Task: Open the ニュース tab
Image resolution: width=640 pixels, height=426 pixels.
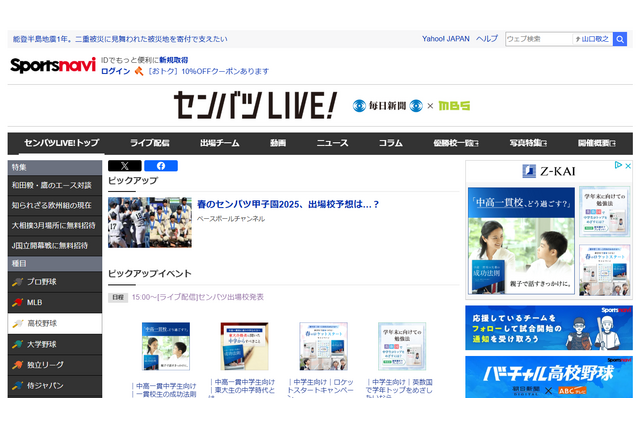Action: [x=332, y=143]
